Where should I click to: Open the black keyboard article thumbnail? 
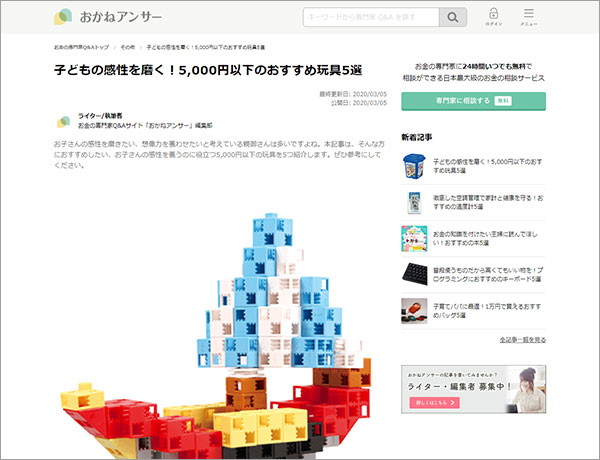415,274
